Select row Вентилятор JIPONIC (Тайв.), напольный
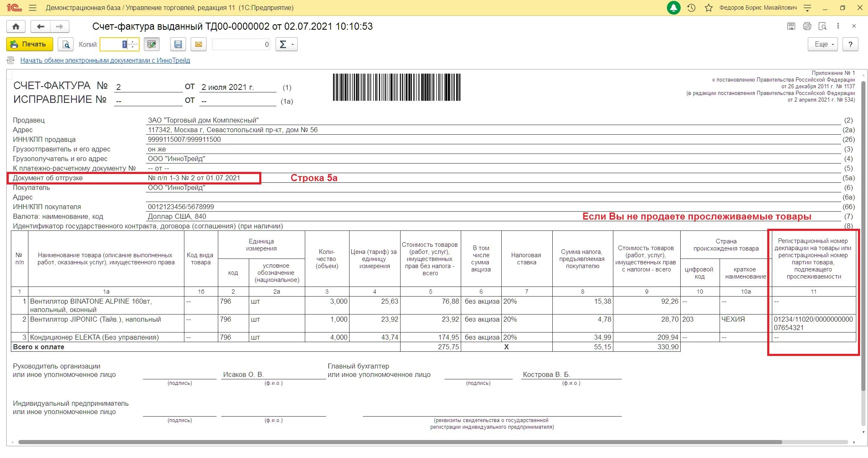This screenshot has width=868, height=458. [106, 323]
